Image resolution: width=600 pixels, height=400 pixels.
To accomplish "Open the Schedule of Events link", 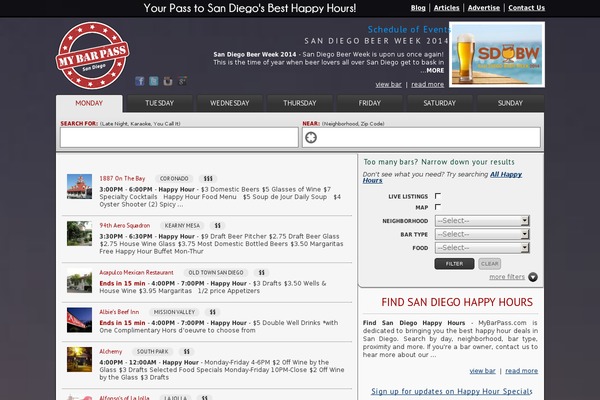I will click(408, 29).
